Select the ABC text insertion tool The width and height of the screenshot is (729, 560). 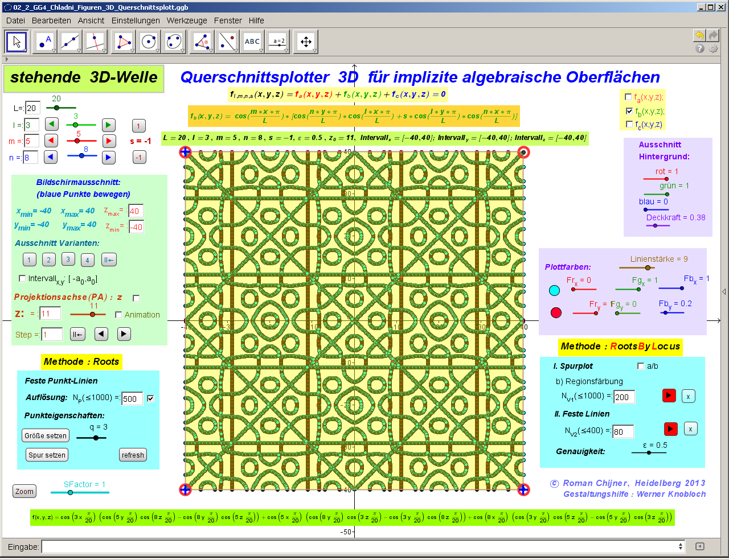coord(252,42)
